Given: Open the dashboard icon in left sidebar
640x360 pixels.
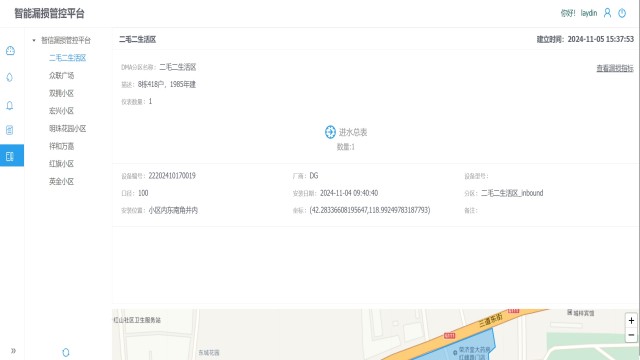Looking at the screenshot, I should 10,51.
